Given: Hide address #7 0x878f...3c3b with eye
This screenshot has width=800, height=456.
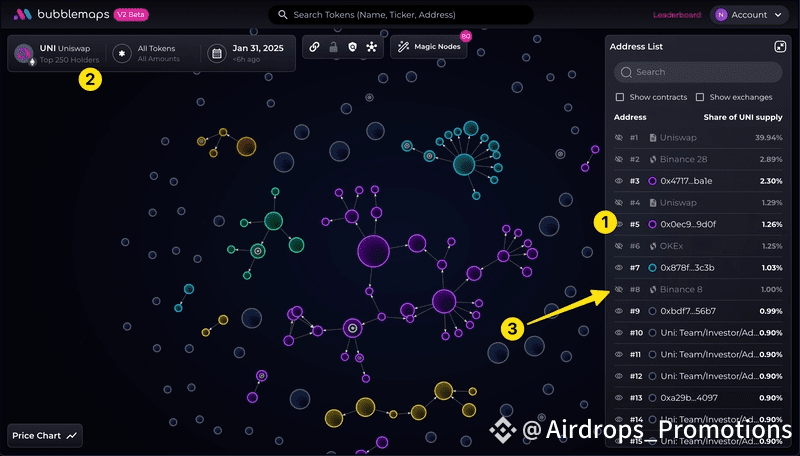Looking at the screenshot, I should (x=619, y=268).
